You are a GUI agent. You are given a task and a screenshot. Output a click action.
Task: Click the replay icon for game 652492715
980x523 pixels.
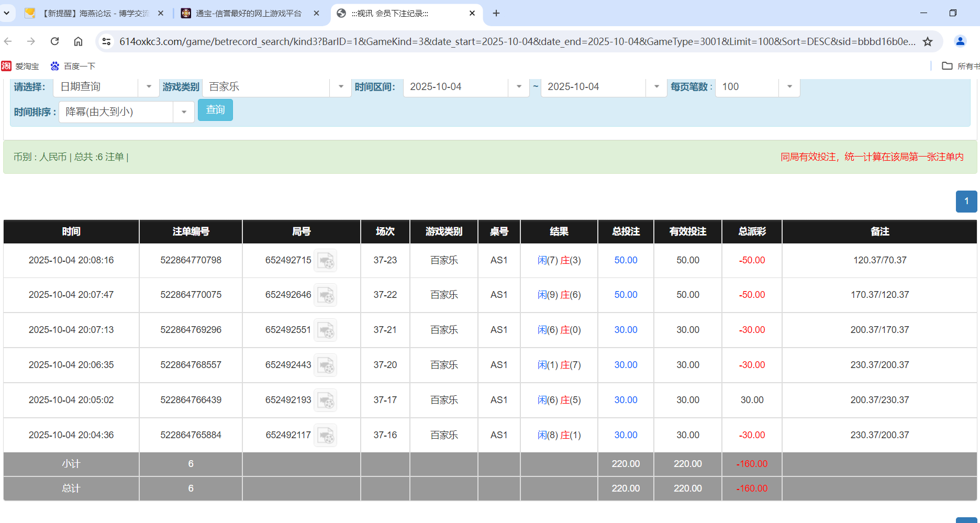click(x=326, y=260)
